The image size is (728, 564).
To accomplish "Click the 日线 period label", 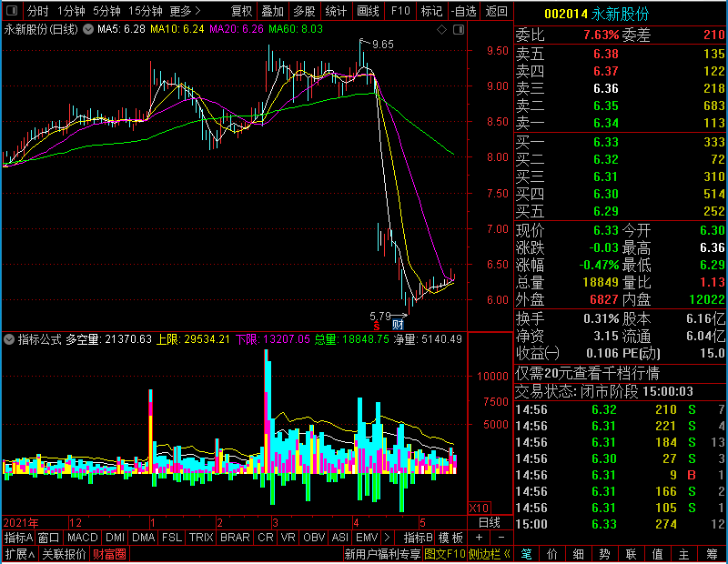I will [x=490, y=523].
